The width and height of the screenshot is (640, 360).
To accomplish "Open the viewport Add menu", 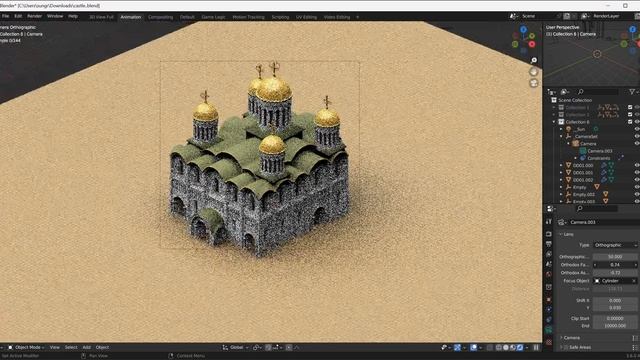I will pyautogui.click(x=87, y=347).
